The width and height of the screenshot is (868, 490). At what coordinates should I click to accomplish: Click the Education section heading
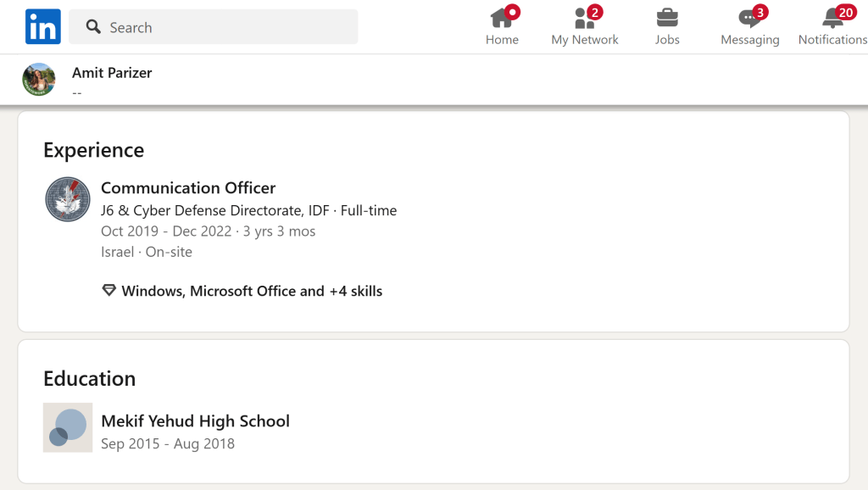point(89,379)
